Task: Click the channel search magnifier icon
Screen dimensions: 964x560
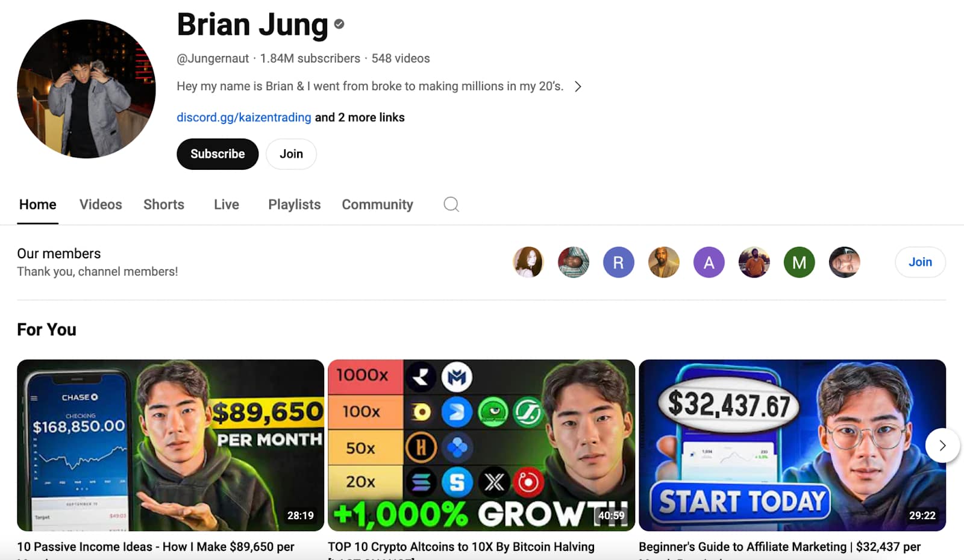Action: (x=451, y=205)
